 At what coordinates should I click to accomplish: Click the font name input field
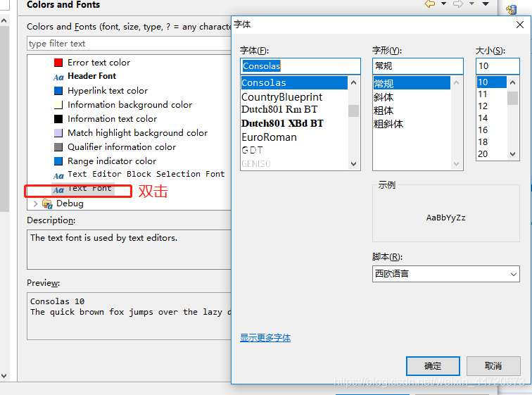coord(300,66)
